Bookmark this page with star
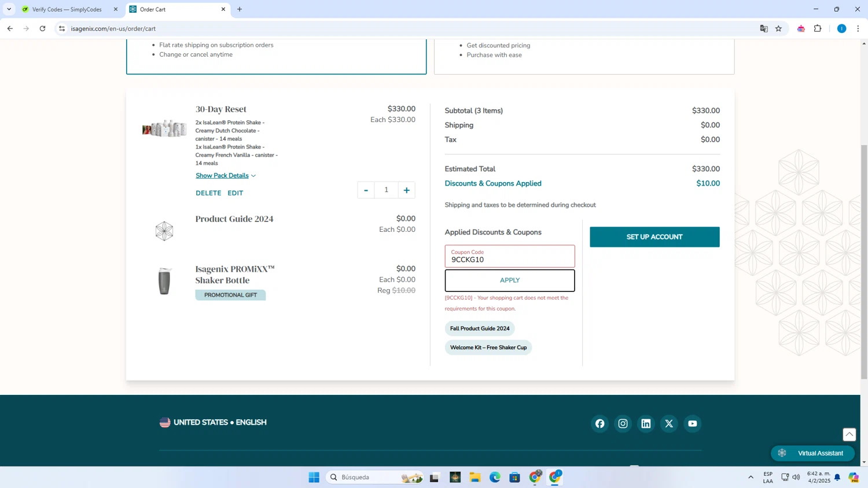 [x=779, y=28]
